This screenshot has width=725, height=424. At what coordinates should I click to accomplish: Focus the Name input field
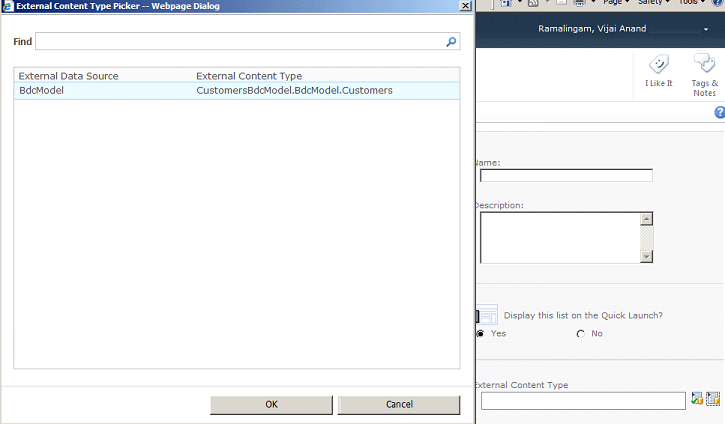tap(566, 176)
